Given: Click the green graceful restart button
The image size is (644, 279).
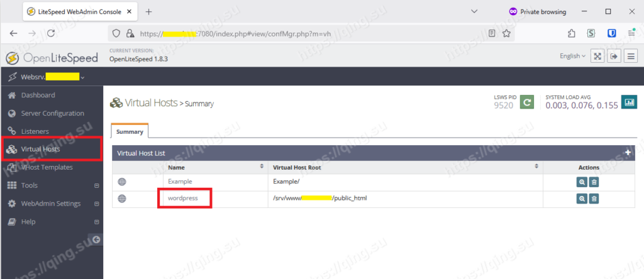Looking at the screenshot, I should click(x=527, y=102).
